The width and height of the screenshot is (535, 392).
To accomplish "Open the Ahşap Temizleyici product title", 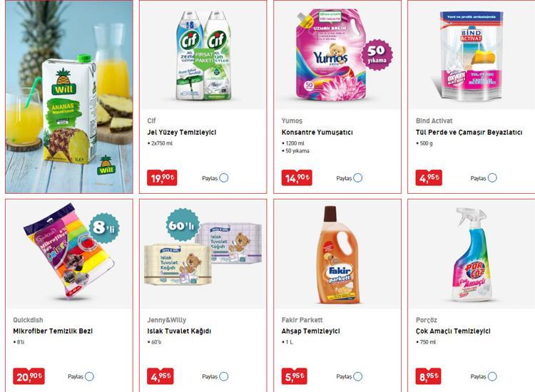I will pyautogui.click(x=310, y=331).
